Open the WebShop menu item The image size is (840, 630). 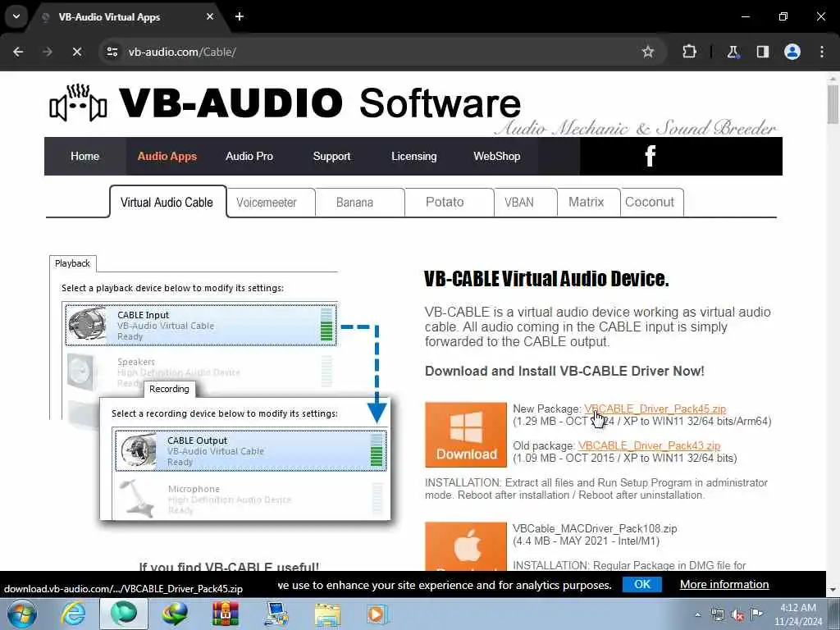coord(496,156)
